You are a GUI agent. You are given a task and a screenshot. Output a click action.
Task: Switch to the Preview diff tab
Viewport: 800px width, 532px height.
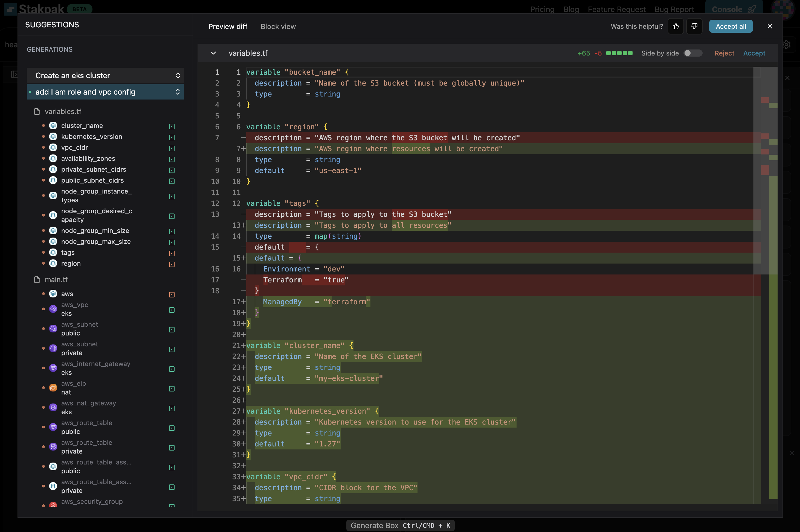[228, 27]
